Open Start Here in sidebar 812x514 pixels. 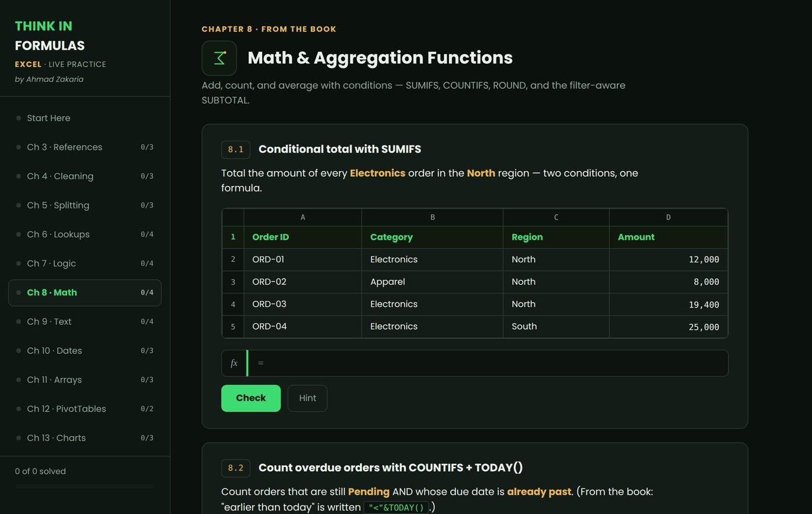tap(85, 118)
